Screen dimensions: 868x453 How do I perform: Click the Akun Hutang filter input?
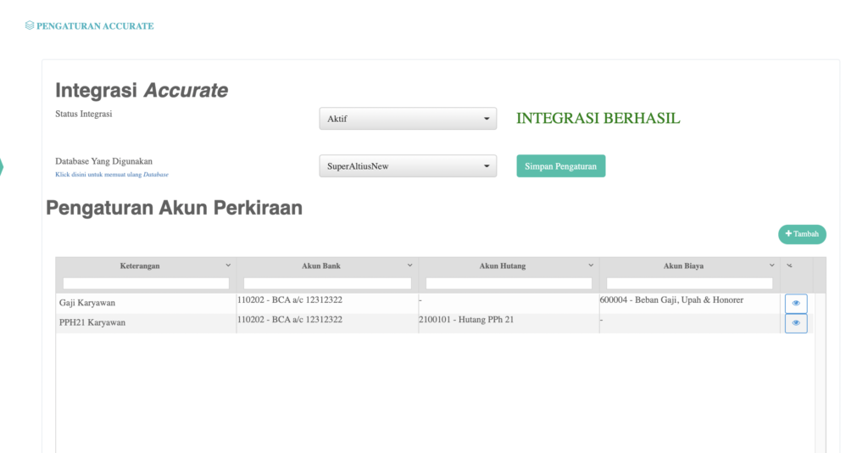click(x=509, y=283)
